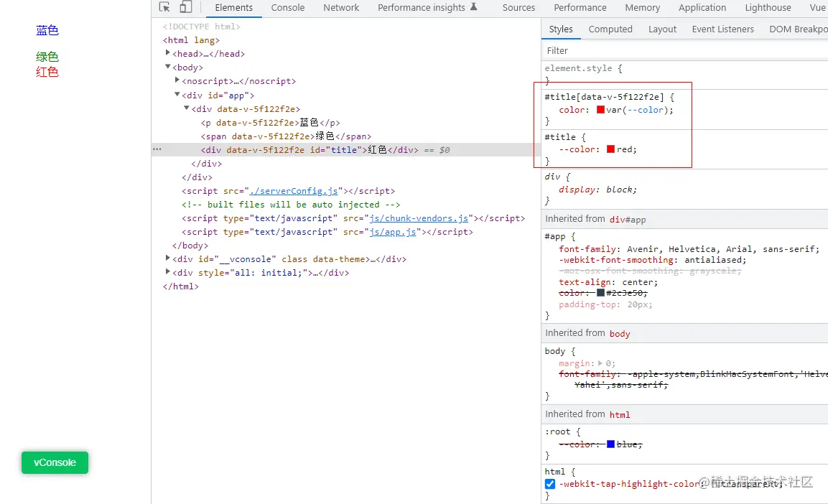The width and height of the screenshot is (828, 504).
Task: Open red swatch beside --color: red
Action: pos(610,149)
